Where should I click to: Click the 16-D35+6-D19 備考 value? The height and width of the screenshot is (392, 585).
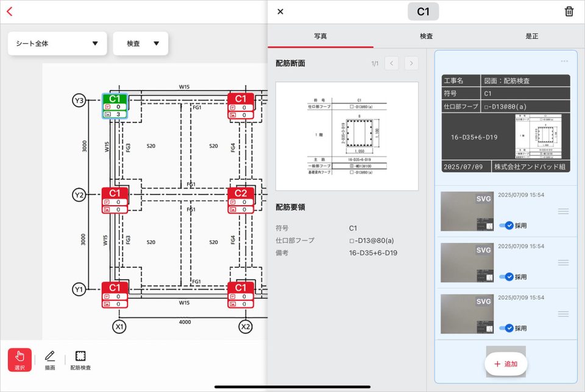click(373, 253)
